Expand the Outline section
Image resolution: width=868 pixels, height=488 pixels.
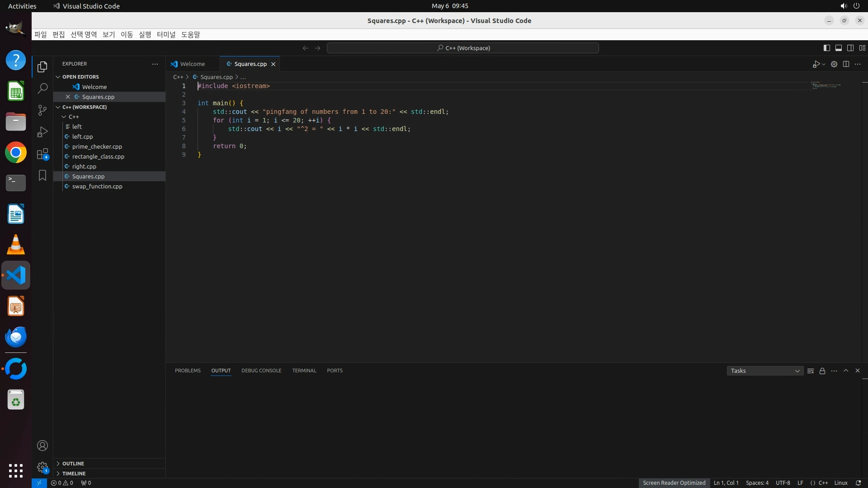click(73, 464)
